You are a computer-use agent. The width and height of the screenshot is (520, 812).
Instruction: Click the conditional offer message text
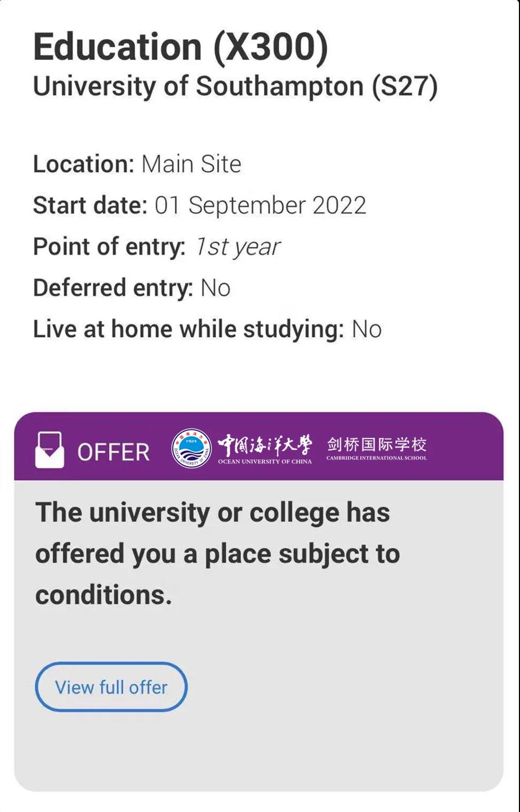click(218, 554)
